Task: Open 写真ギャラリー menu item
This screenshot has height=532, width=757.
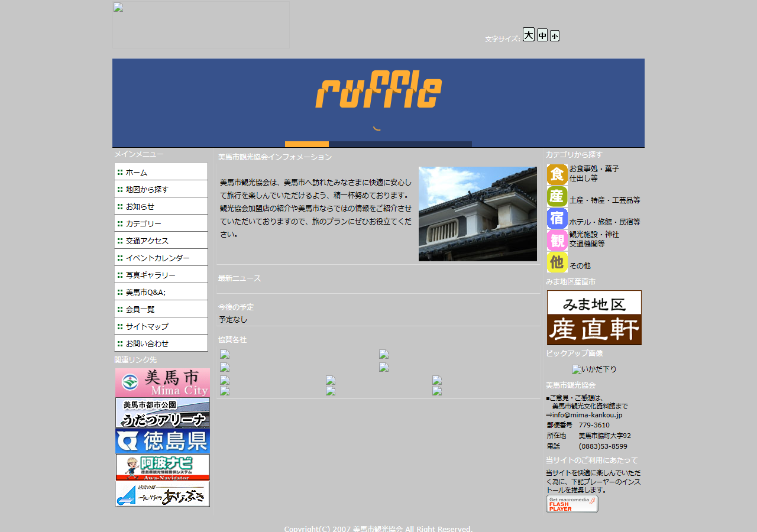Action: [x=161, y=275]
